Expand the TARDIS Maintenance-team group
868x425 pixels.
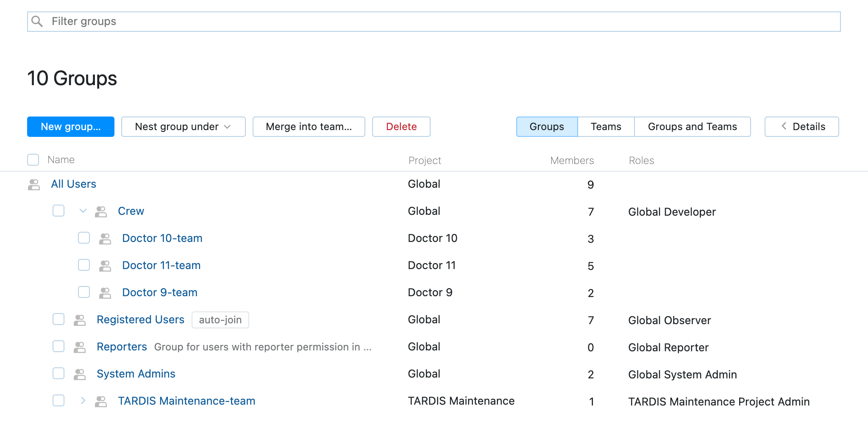[x=83, y=401]
